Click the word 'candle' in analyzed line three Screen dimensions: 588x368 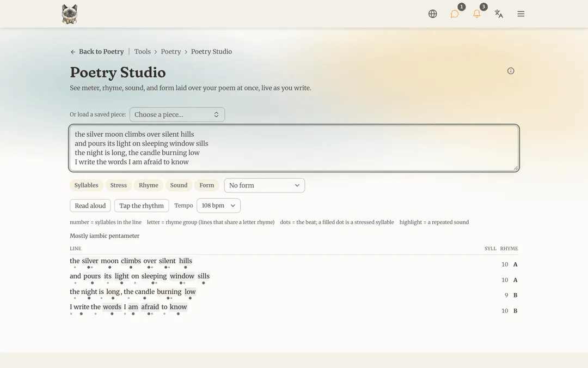coord(145,291)
